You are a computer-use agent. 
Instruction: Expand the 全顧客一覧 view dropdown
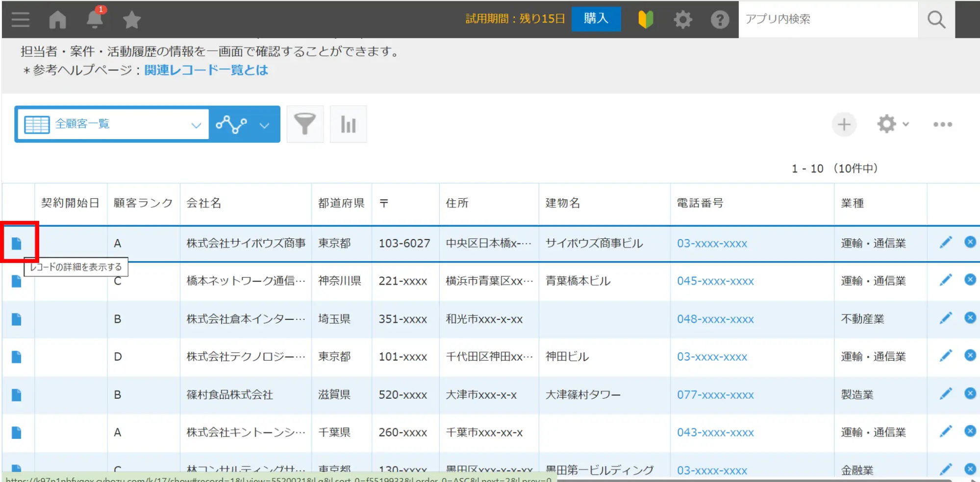click(x=196, y=125)
